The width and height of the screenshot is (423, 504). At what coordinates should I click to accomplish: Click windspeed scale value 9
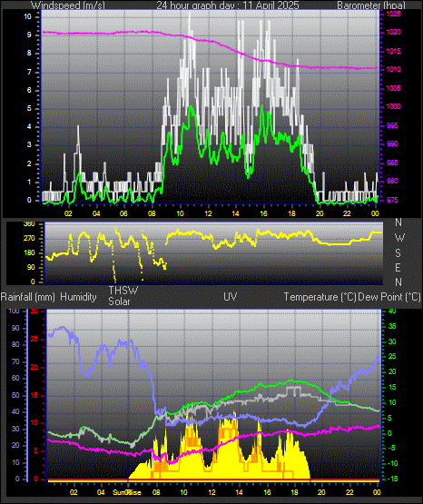29,35
